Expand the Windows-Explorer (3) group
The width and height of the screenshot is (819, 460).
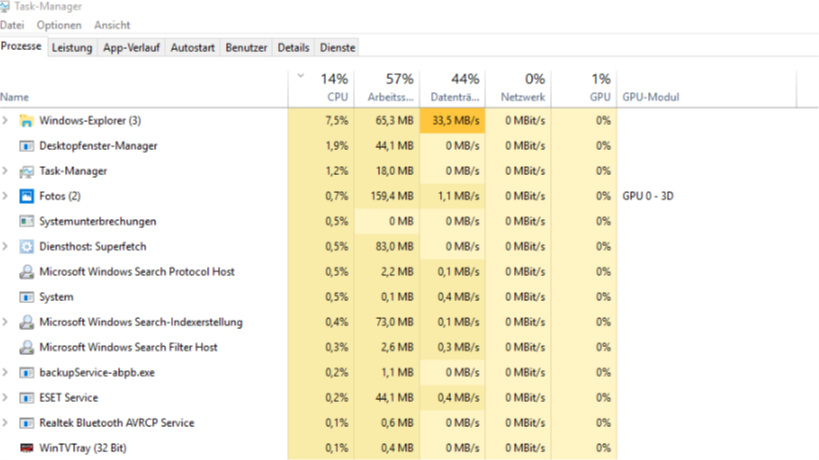(x=5, y=121)
